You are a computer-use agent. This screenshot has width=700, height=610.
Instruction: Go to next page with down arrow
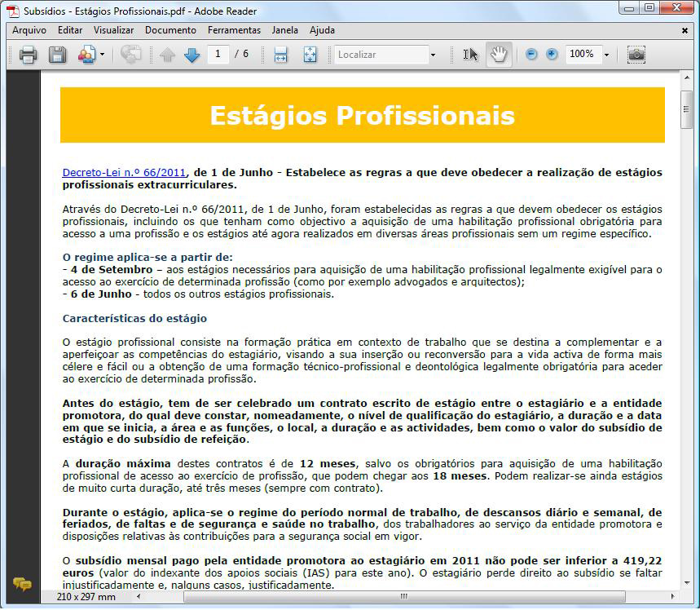[x=192, y=55]
